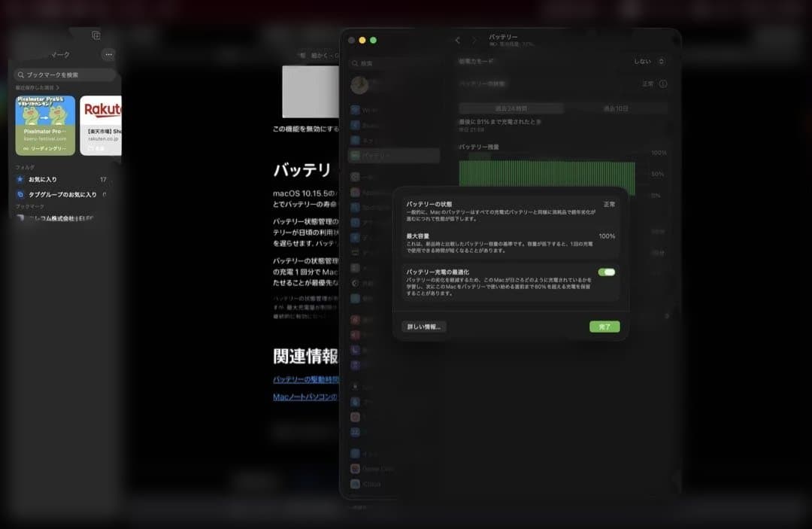812x529 pixels.
Task: Click the tab overview icon above bookmarks
Action: (x=95, y=35)
